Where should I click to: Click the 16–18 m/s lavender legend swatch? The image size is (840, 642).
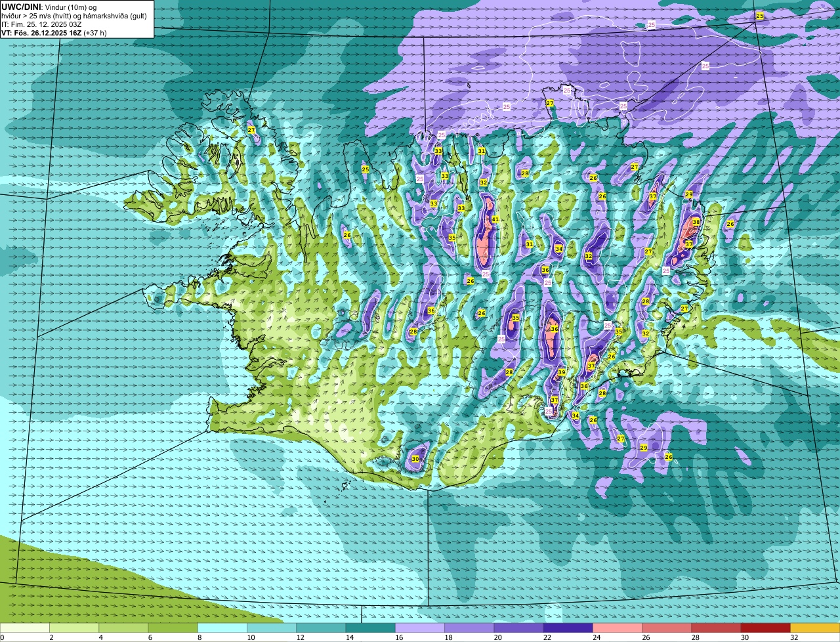pos(420,628)
